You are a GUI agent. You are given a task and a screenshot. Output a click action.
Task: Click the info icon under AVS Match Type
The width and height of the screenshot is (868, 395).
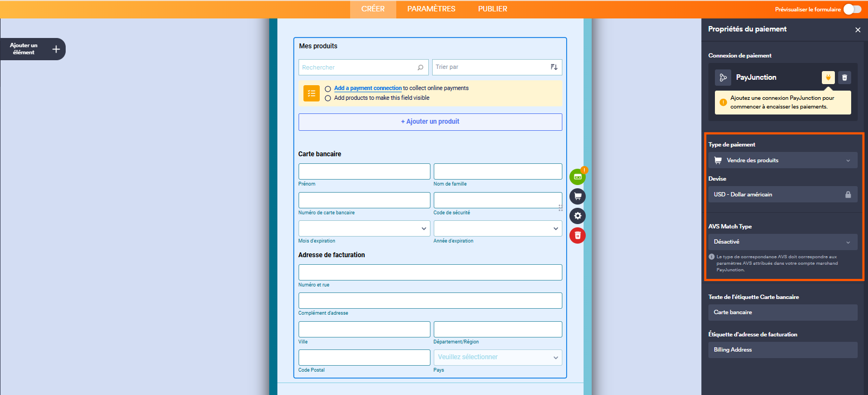pos(712,257)
